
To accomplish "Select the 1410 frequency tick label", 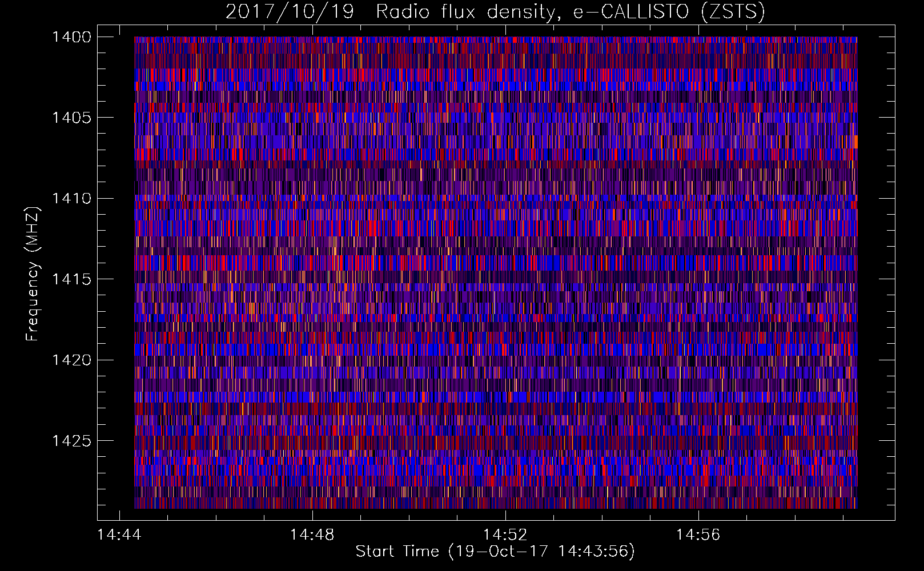I will [71, 199].
